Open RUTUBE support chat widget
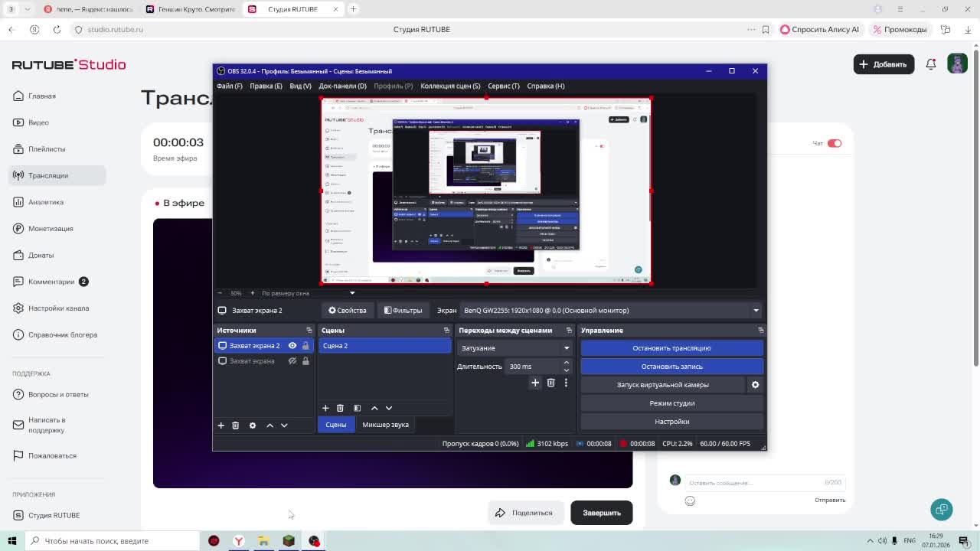The height and width of the screenshot is (551, 980). 942,509
